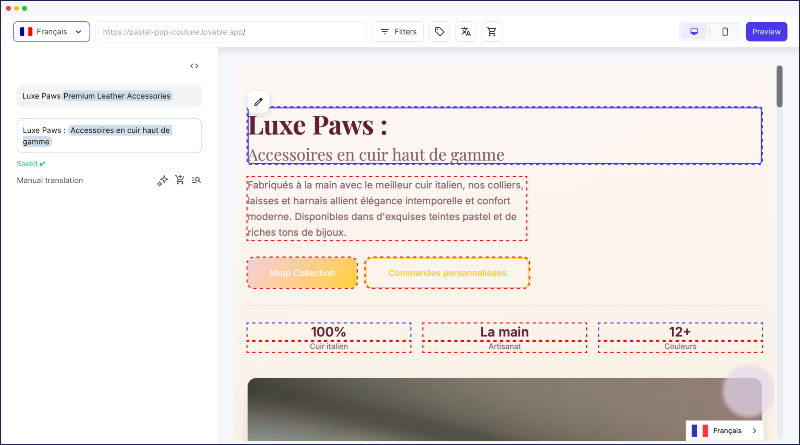Click the order translation cart icon
This screenshot has height=445, width=800.
click(180, 180)
